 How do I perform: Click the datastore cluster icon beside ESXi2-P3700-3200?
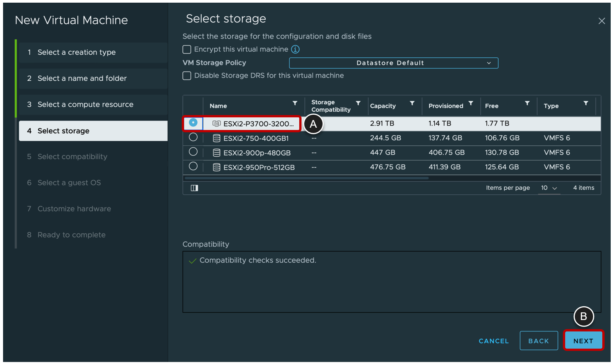[x=217, y=123]
